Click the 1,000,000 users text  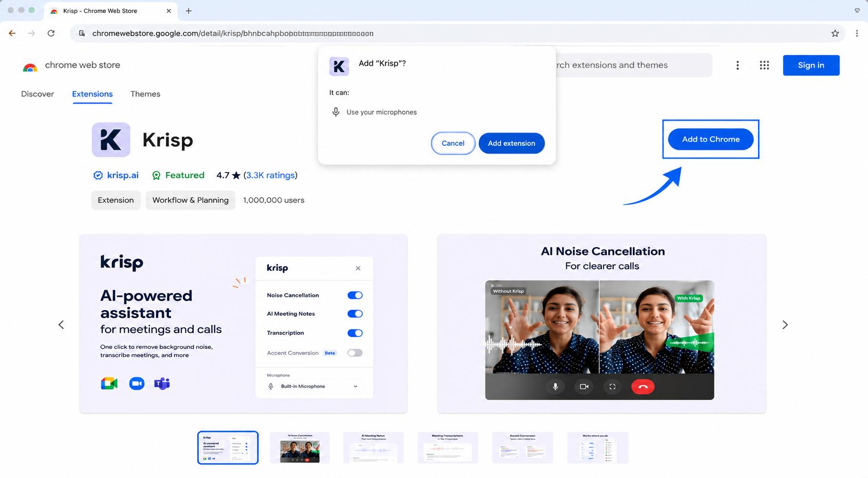pos(274,200)
